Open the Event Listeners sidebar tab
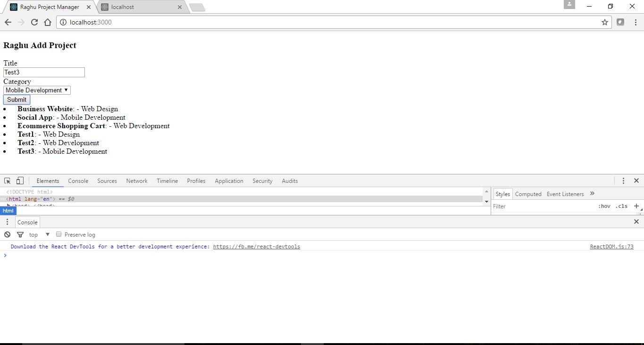644x345 pixels. click(565, 194)
